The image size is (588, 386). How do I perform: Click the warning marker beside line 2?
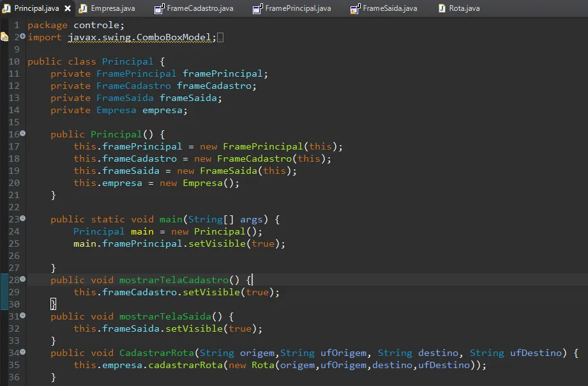(x=4, y=37)
